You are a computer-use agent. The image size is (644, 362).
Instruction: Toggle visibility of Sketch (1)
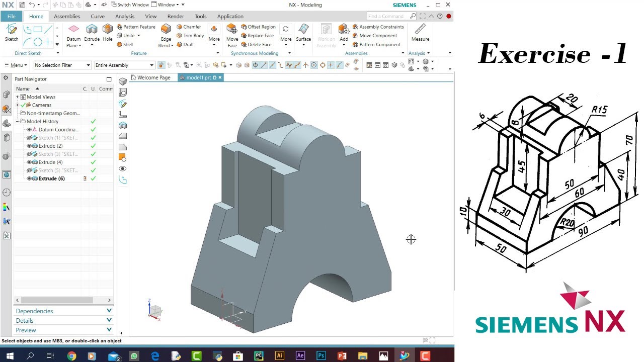[x=29, y=138]
